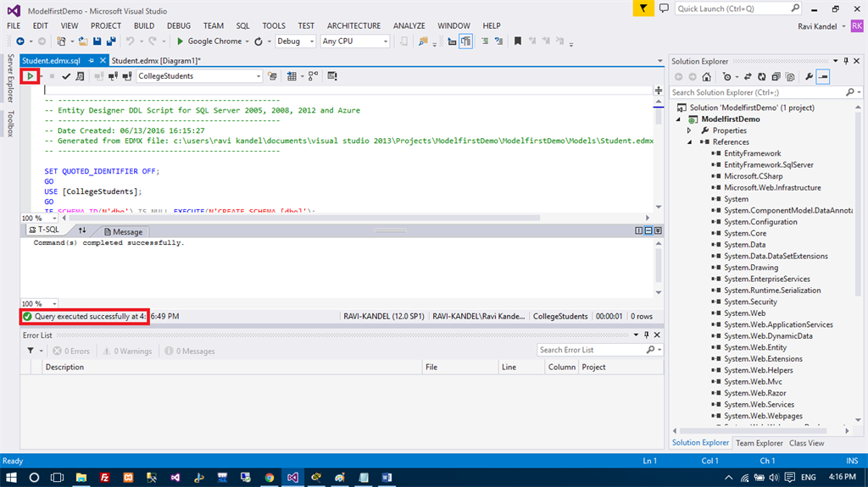Toggle the 0 Errors filter button
Viewport: 868px width, 487px height.
coord(71,351)
